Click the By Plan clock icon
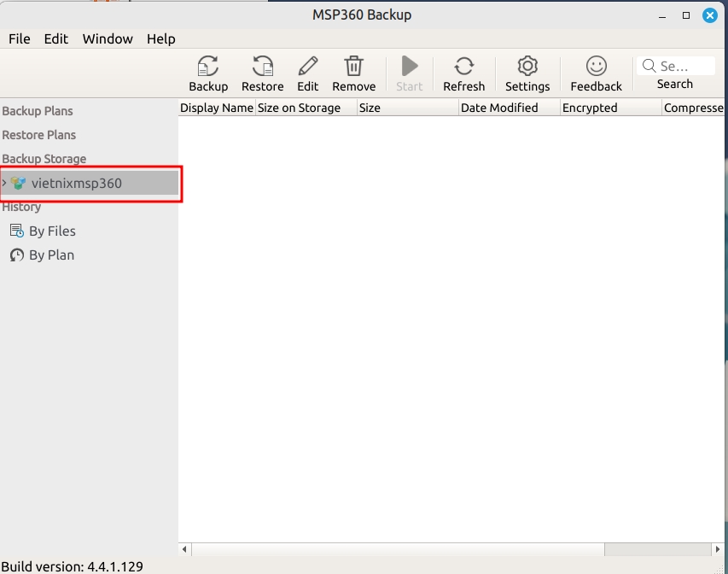This screenshot has width=728, height=574. tap(17, 255)
